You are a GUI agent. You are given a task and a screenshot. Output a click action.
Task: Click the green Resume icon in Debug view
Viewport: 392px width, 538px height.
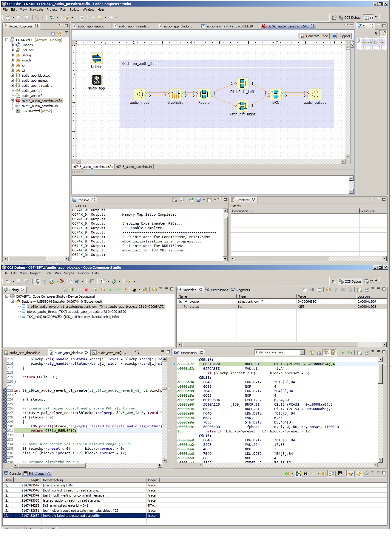click(x=72, y=290)
